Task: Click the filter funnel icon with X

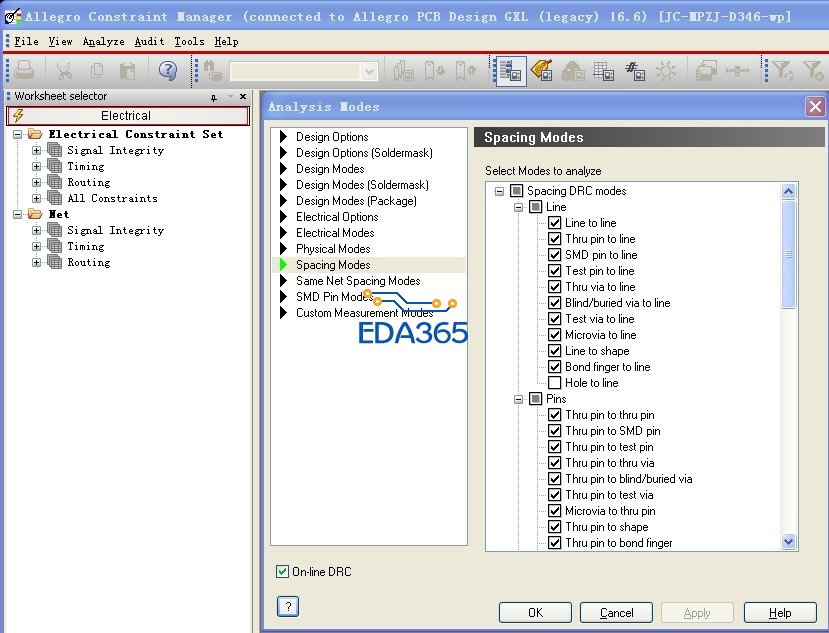Action: coord(813,70)
